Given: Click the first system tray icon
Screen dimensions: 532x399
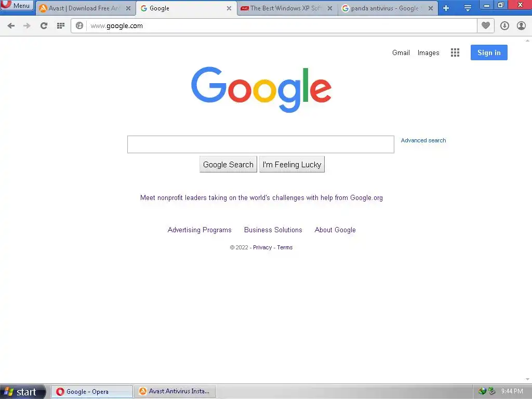Looking at the screenshot, I should 482,391.
